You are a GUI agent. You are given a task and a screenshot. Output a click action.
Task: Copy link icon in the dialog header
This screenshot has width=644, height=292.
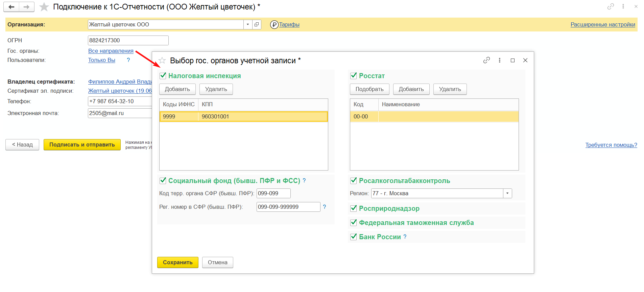click(x=486, y=60)
